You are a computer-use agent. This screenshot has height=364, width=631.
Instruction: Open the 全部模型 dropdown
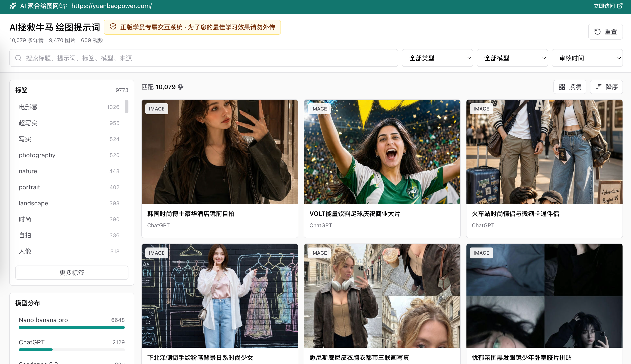coord(512,58)
